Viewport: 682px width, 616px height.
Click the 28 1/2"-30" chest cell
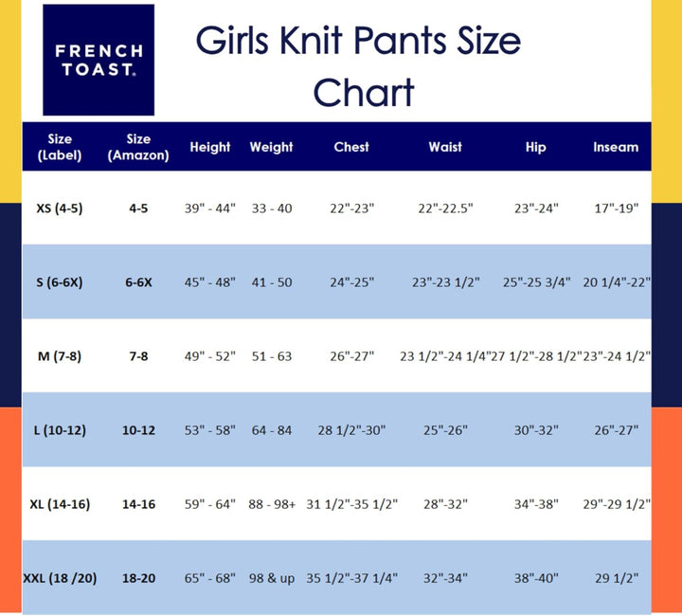[x=351, y=429]
